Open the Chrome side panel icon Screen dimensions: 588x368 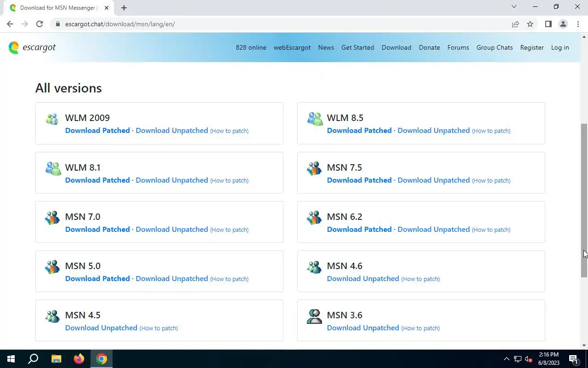[x=548, y=24]
